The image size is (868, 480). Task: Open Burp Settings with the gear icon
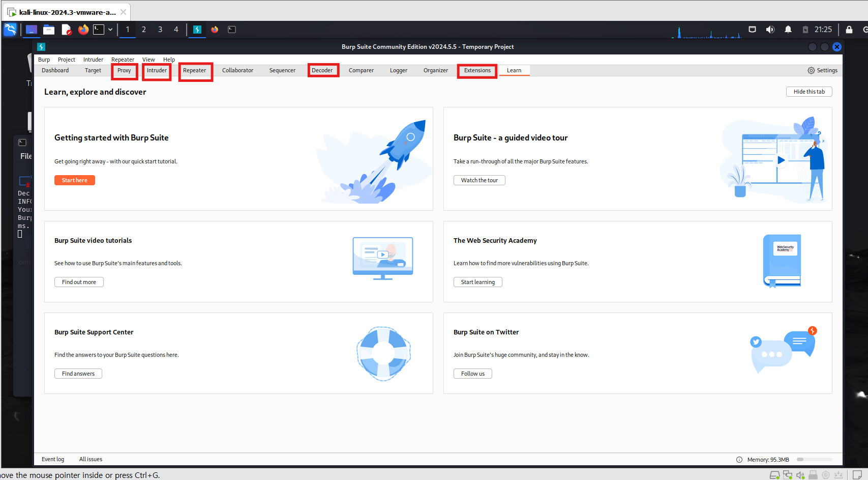[x=822, y=70]
